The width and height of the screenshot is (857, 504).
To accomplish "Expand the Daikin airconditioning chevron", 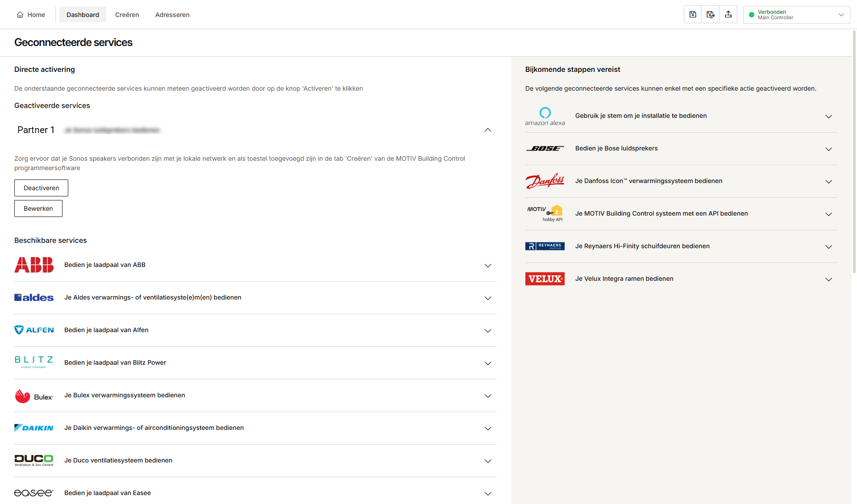I will [488, 429].
